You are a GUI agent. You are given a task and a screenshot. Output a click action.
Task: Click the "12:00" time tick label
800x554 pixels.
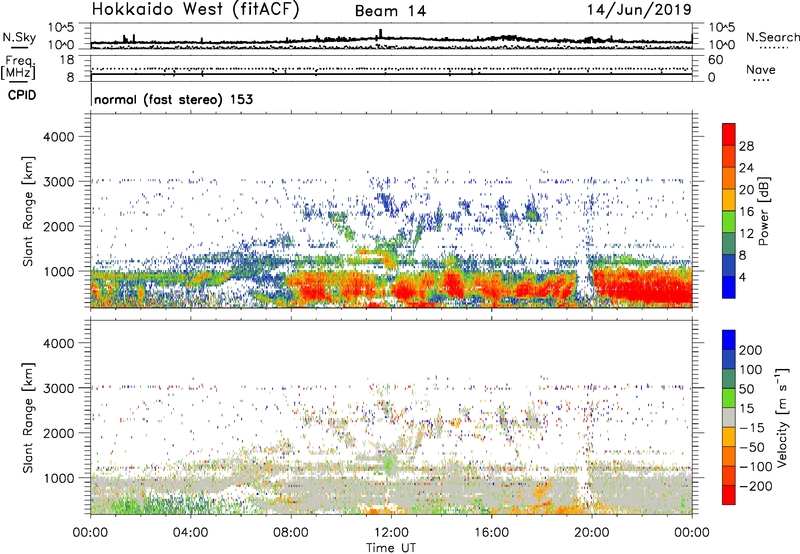pos(391,533)
